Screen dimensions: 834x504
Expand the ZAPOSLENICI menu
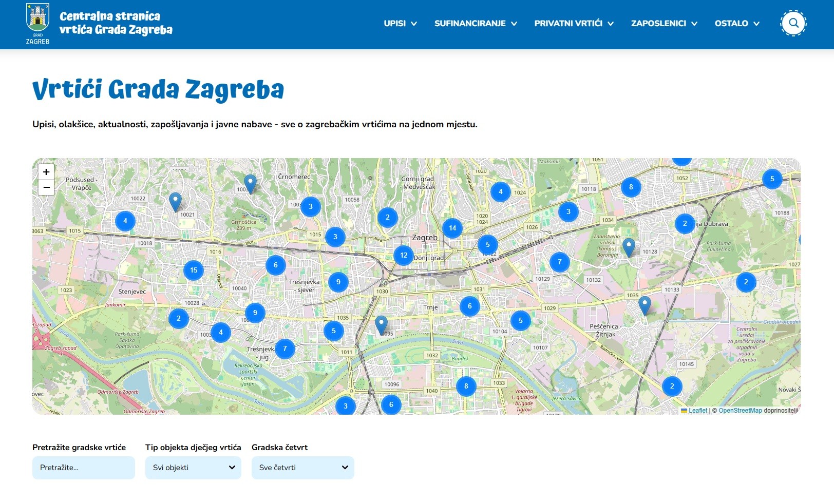tap(664, 23)
